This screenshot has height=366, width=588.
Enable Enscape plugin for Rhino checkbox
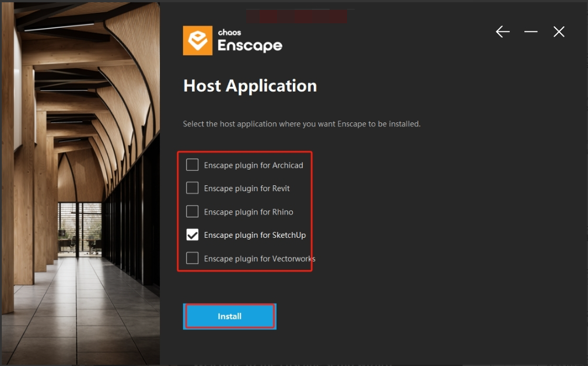192,212
